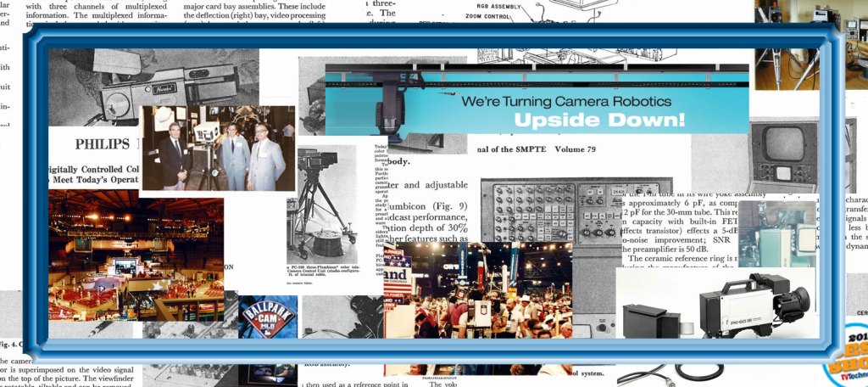
Task: Open the studio room photo with tripods
Action: click(x=811, y=44)
